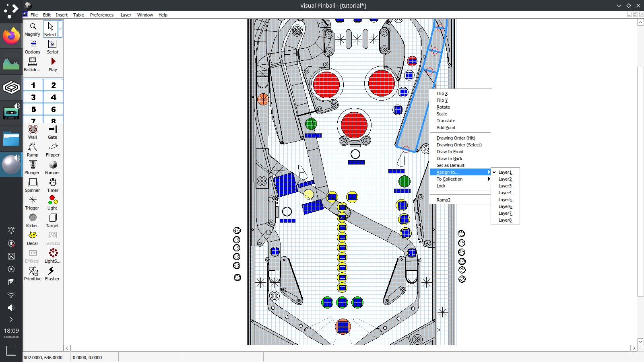Select the Magnify tool
Viewport: 644px width, 362px height.
(x=33, y=29)
